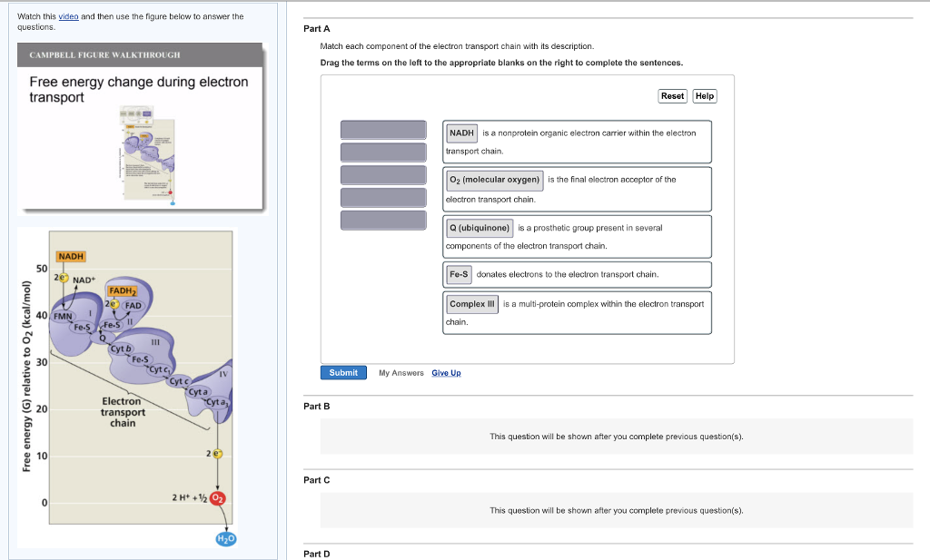This screenshot has width=930, height=560.
Task: Click the Electron transport chain label
Action: (123, 412)
